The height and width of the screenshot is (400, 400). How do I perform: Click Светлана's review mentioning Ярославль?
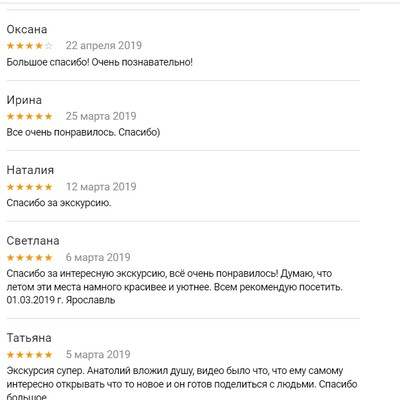coord(175,287)
